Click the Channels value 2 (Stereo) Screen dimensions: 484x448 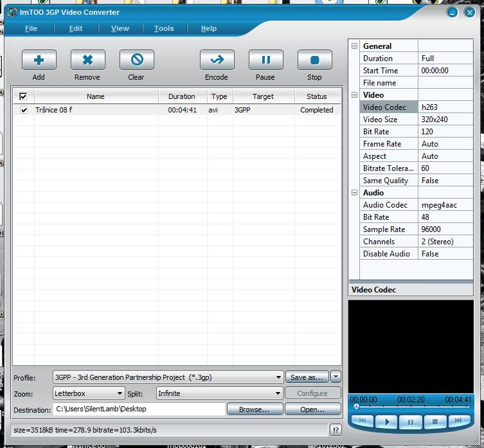[x=445, y=242]
